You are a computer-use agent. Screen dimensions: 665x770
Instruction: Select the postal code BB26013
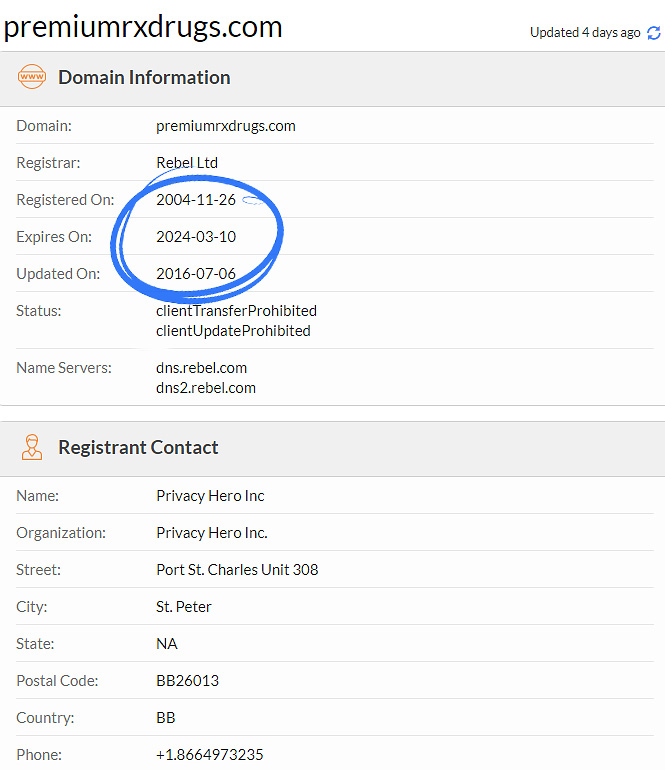[x=188, y=681]
